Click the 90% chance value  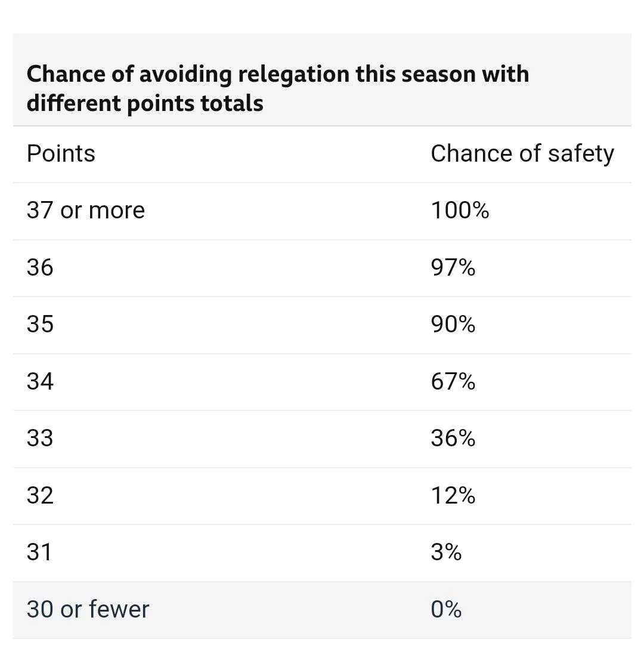point(453,325)
